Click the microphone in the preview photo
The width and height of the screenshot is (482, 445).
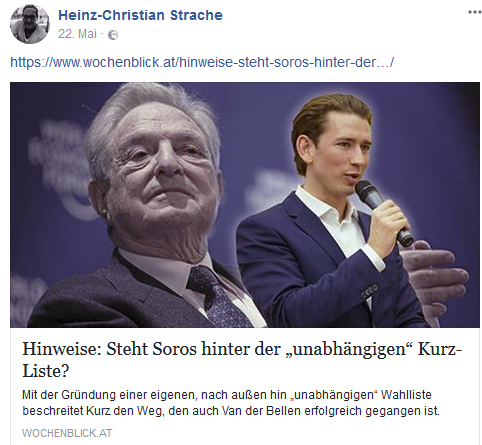(383, 213)
